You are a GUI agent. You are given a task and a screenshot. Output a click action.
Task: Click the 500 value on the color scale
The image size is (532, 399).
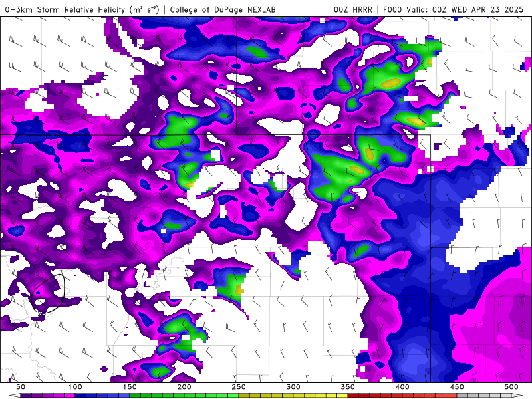click(x=511, y=387)
